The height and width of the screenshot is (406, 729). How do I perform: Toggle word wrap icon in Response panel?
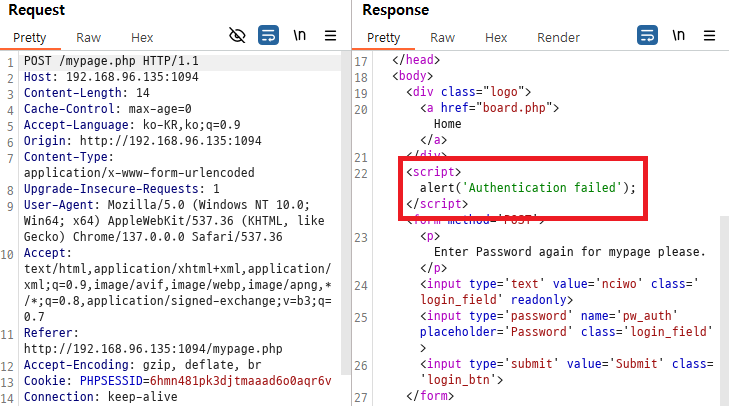point(647,35)
